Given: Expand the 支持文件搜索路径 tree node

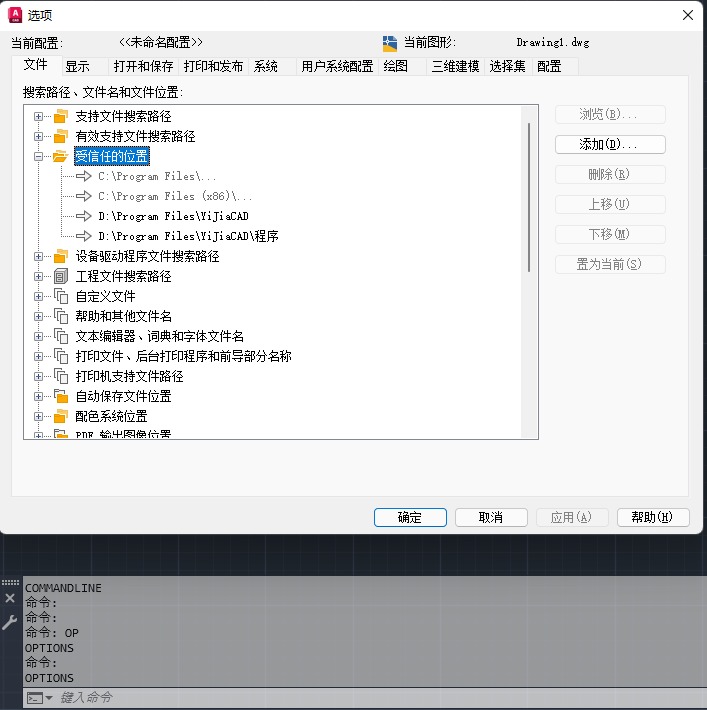Looking at the screenshot, I should pos(39,116).
